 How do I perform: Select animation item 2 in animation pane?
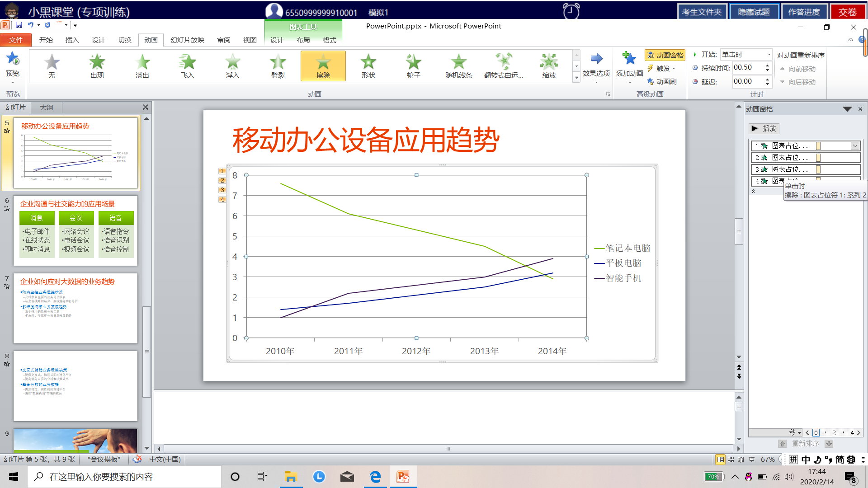tap(805, 158)
